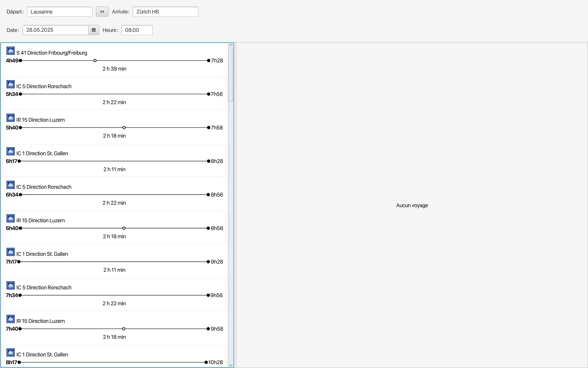588x368 pixels.
Task: Click train icon of 7h34 IC 5 Rorschach journey
Action: click(11, 286)
